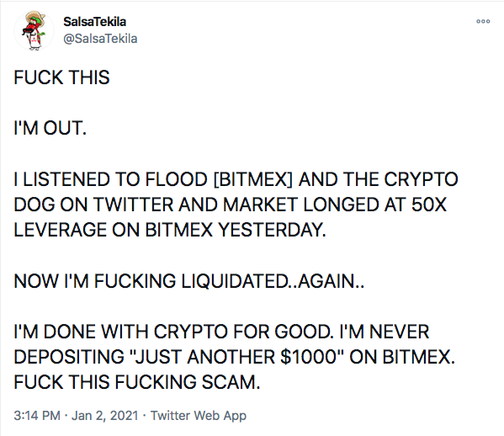The width and height of the screenshot is (504, 436).
Task: Click the quoted "JUST ANOTHER $1000" text
Action: pos(236,357)
